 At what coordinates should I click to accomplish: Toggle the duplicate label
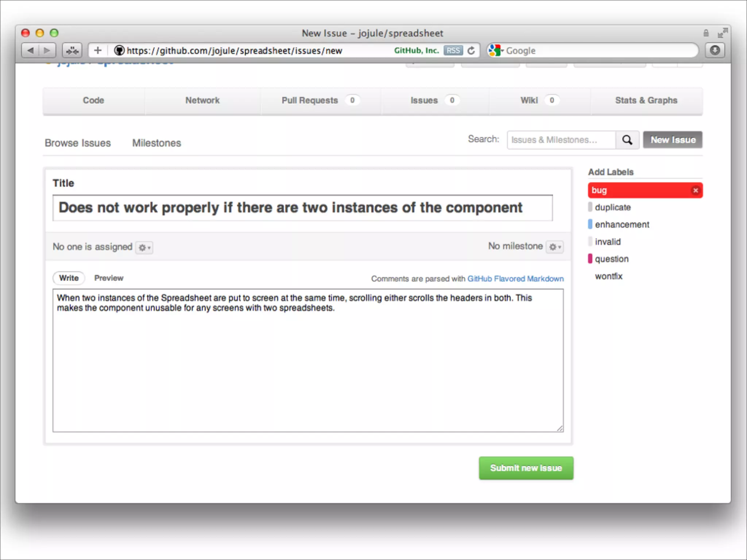(x=612, y=207)
